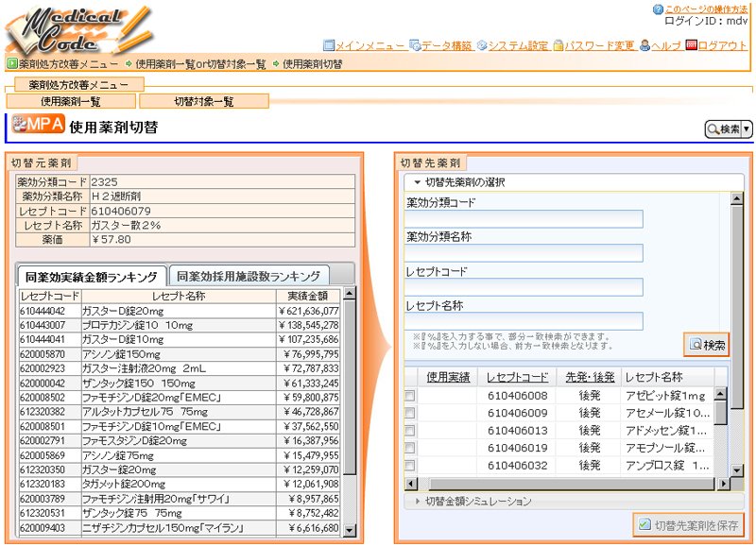Click the レセプトコード search input field
This screenshot has width=756, height=546.
point(524,287)
